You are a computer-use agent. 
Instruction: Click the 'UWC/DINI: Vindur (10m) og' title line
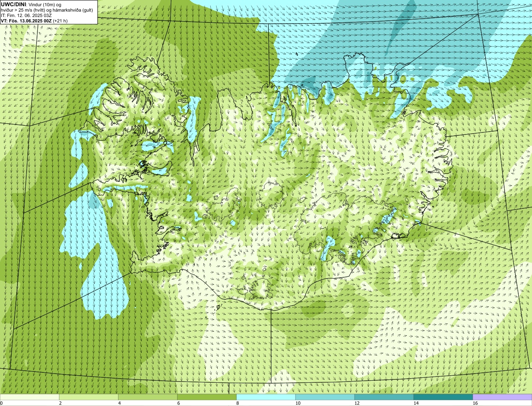click(31, 4)
